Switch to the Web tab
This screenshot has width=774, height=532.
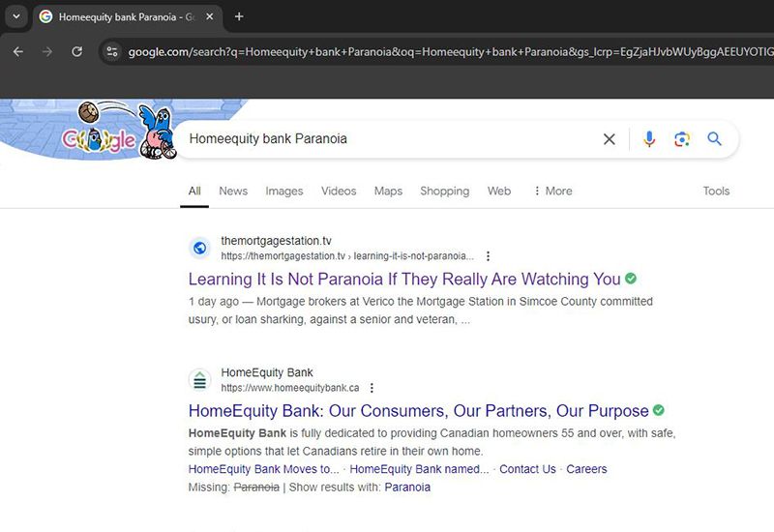[499, 191]
